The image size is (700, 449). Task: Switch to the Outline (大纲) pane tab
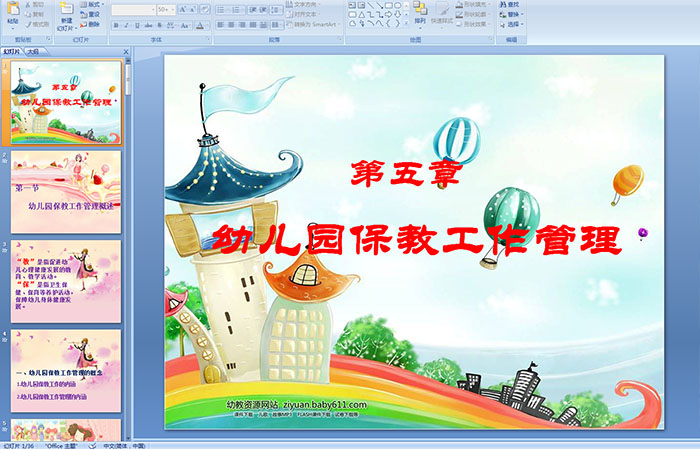[33, 52]
